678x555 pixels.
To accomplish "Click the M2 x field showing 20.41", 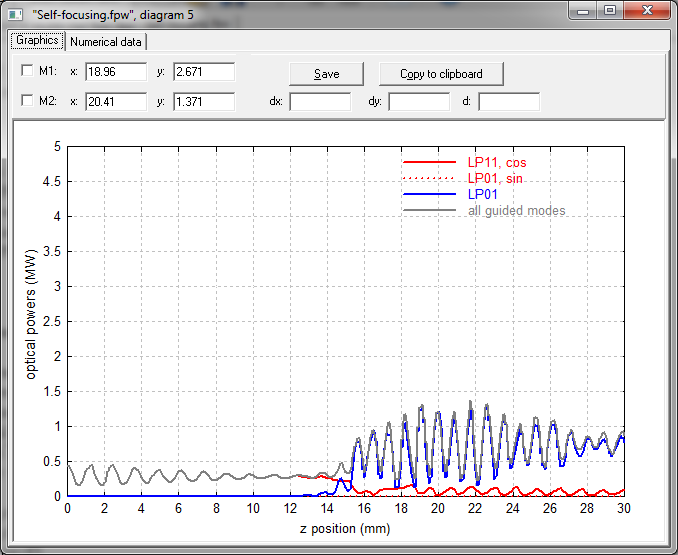I will point(116,102).
